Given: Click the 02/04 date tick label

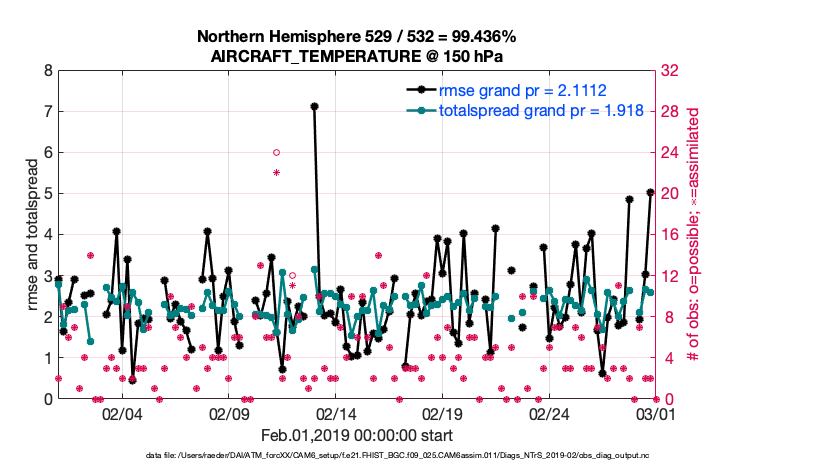Looking at the screenshot, I should (x=122, y=414).
